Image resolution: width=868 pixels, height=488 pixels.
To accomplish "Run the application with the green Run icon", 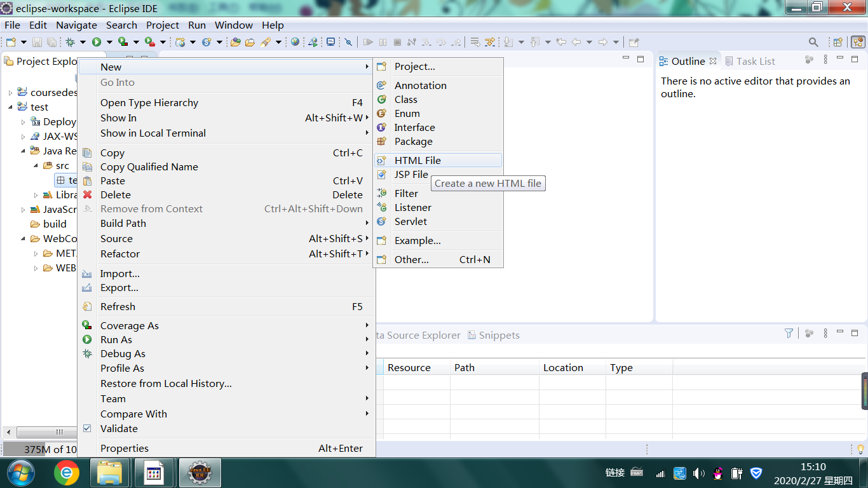I will coord(96,43).
